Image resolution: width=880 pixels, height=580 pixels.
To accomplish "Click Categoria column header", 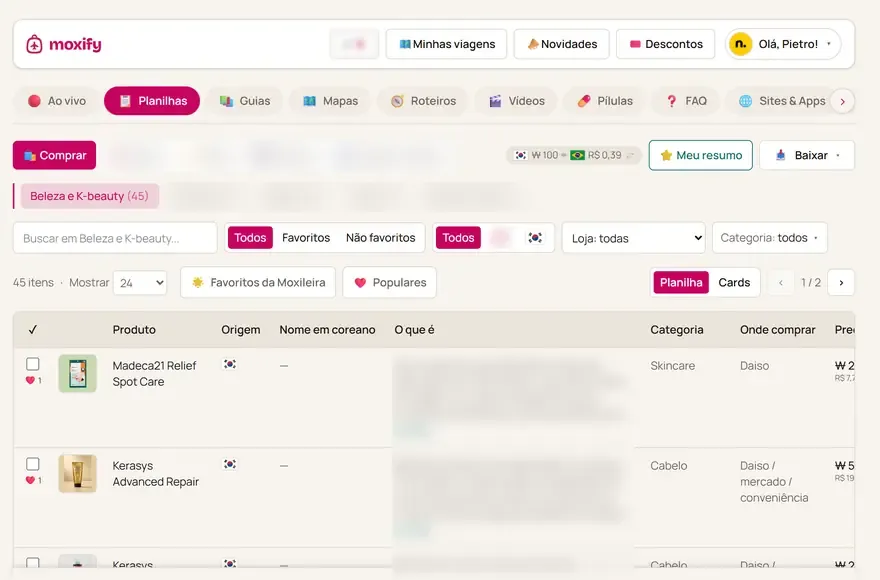I will [x=677, y=330].
